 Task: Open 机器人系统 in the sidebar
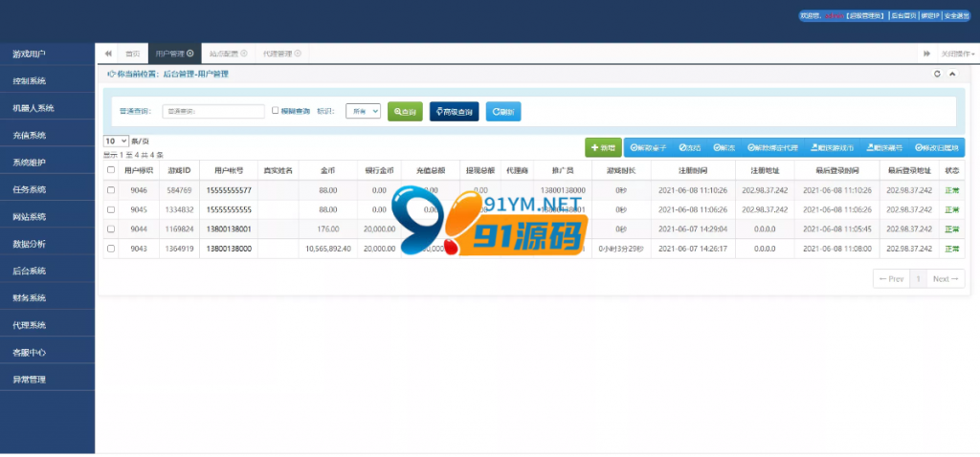tap(48, 108)
